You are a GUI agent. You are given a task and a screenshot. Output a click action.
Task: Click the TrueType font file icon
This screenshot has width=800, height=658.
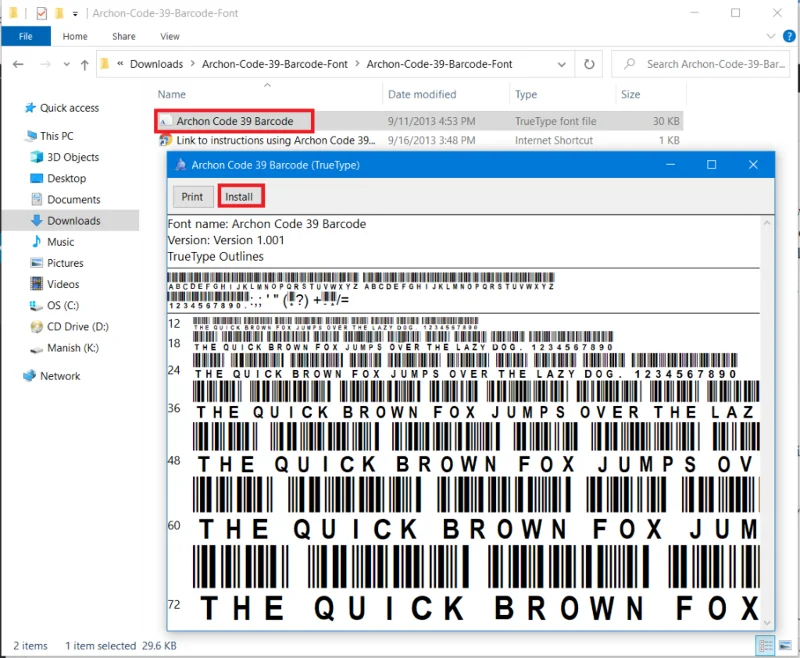(x=164, y=121)
